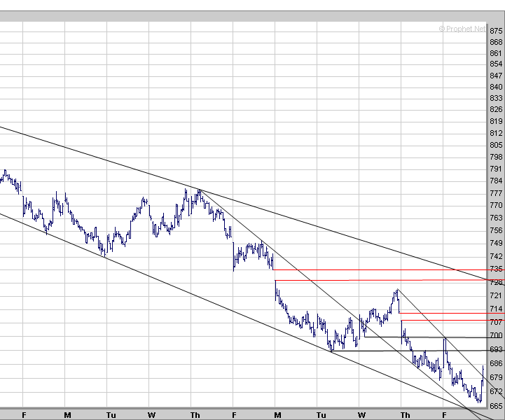Click the 854 price axis label
Viewport: 505px width, 420px height.
(496, 64)
